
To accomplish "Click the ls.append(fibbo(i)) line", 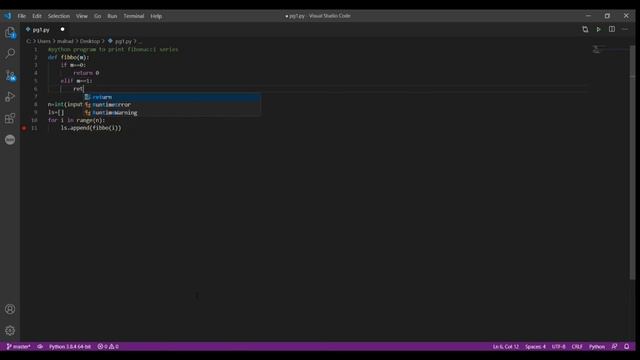I will pos(91,128).
